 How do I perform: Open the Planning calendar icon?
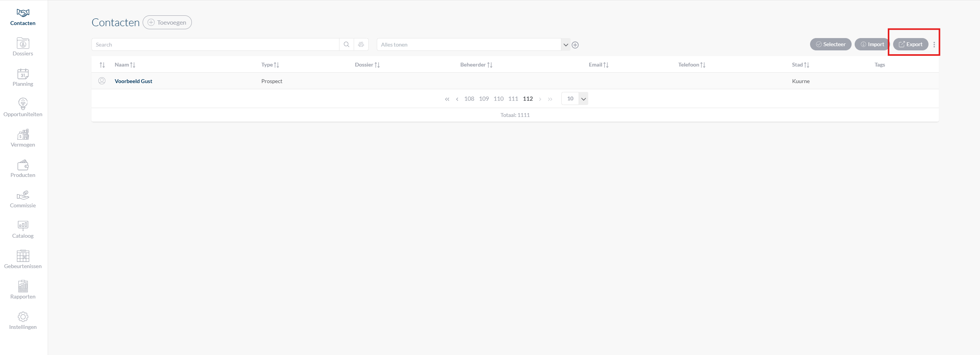pyautogui.click(x=23, y=74)
